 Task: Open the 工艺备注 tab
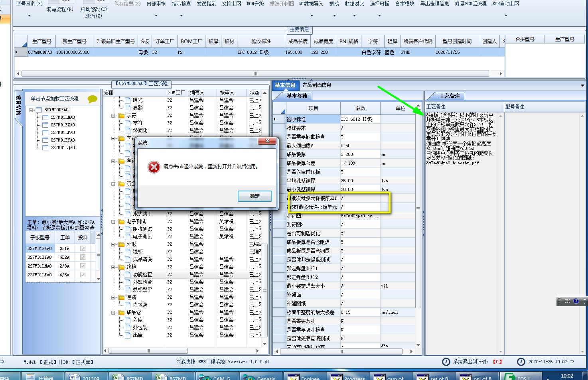(x=450, y=96)
